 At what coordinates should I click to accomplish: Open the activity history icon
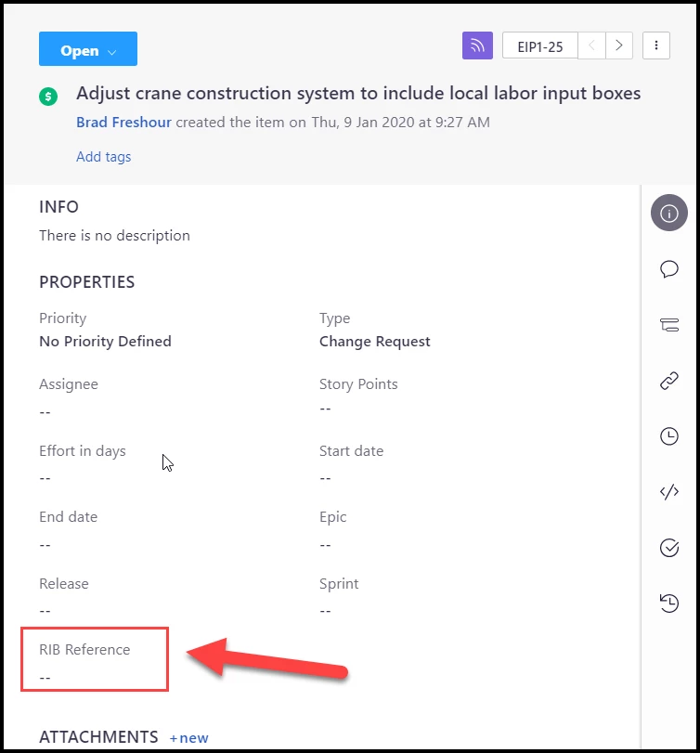click(668, 604)
